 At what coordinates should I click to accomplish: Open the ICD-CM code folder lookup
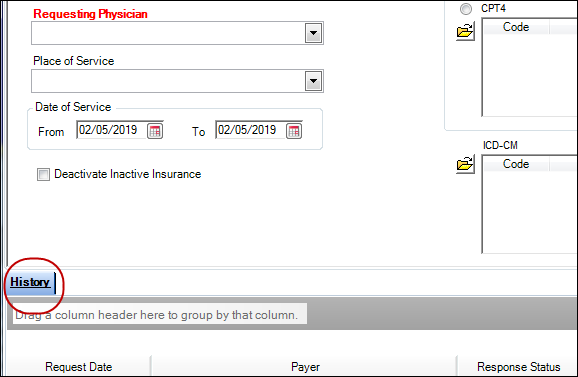click(465, 164)
